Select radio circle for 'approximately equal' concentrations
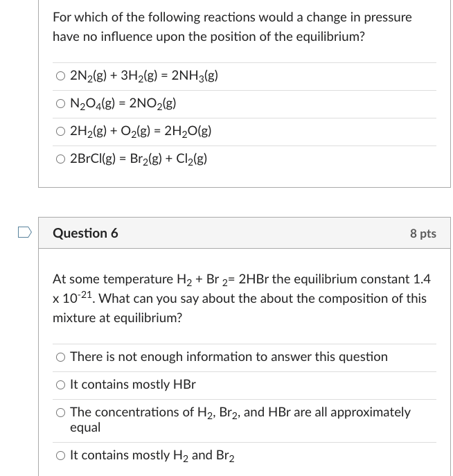Image resolution: width=453 pixels, height=476 pixels. pos(60,412)
